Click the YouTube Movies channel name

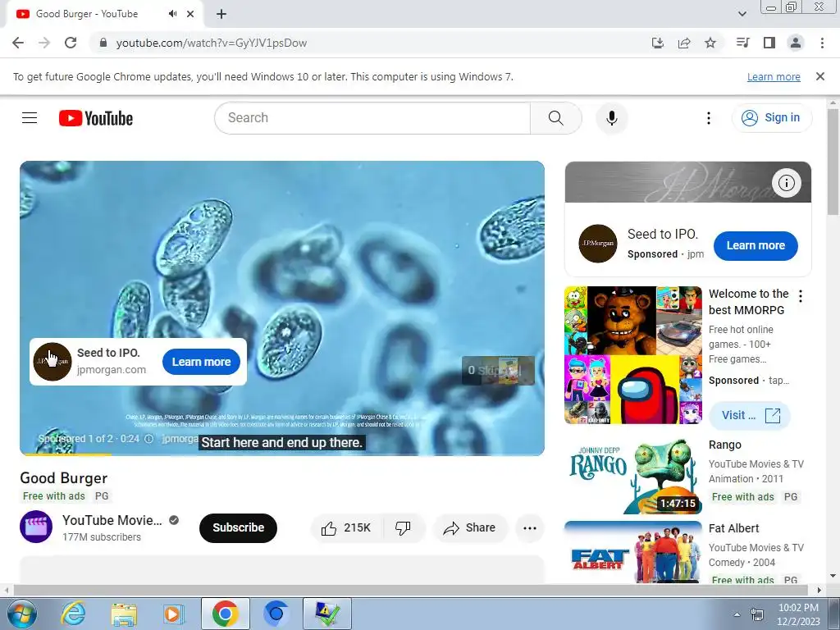[112, 520]
